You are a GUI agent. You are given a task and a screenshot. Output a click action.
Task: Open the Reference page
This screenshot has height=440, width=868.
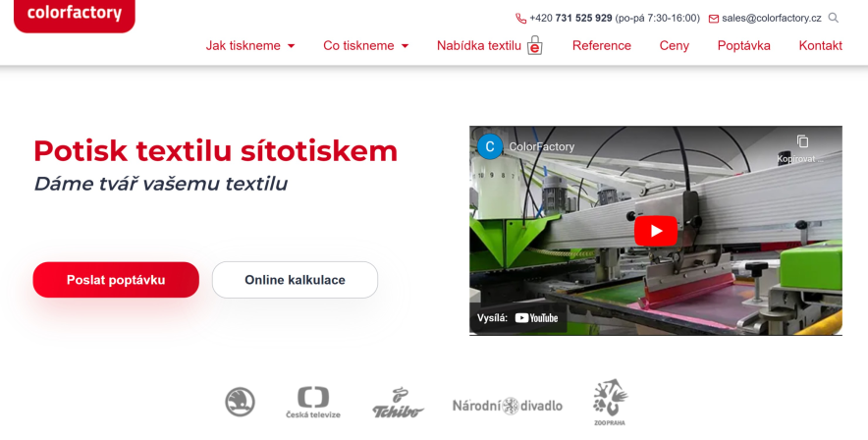point(602,45)
